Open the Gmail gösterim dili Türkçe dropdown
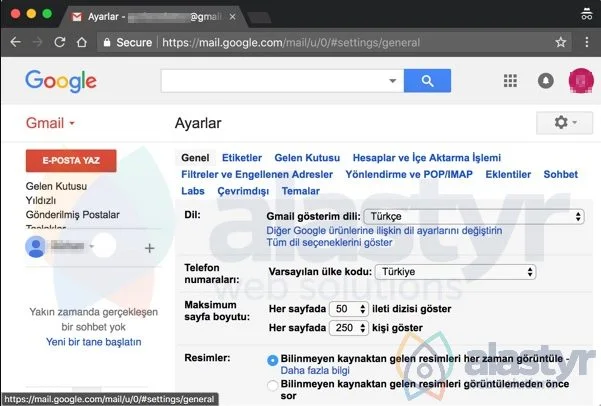This screenshot has width=601, height=406. pyautogui.click(x=474, y=217)
